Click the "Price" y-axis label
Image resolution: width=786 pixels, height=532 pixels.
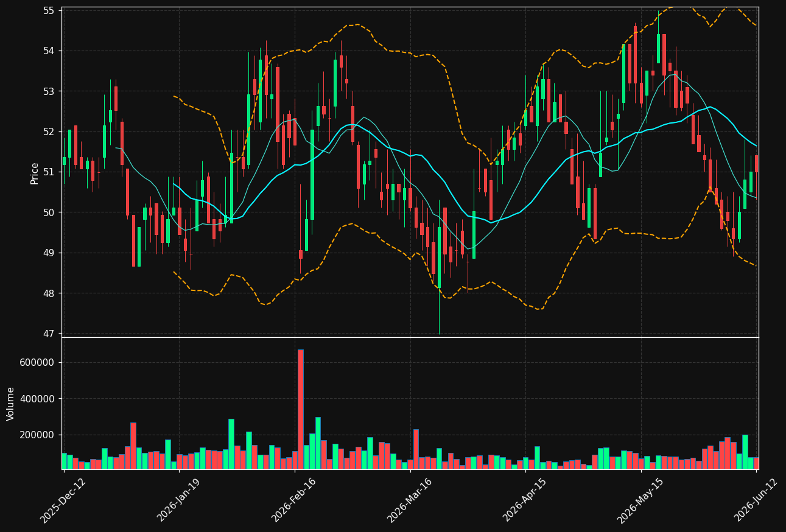click(35, 173)
